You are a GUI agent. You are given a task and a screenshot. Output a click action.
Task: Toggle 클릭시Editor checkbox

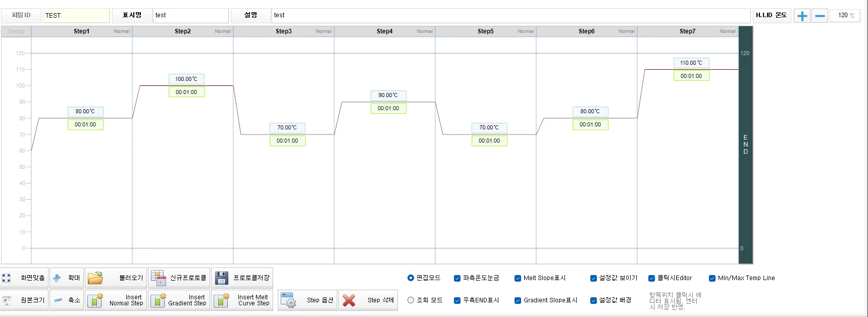click(x=651, y=278)
